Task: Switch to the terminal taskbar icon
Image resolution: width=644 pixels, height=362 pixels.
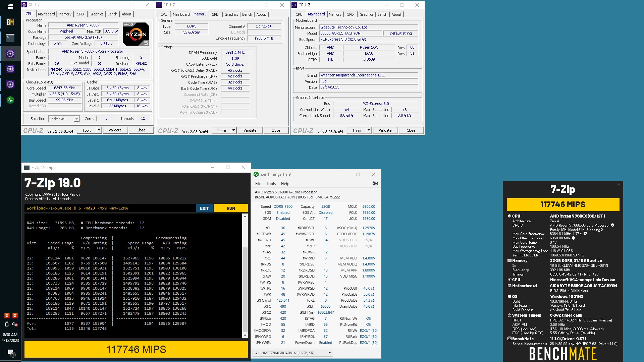Action: pyautogui.click(x=10, y=38)
